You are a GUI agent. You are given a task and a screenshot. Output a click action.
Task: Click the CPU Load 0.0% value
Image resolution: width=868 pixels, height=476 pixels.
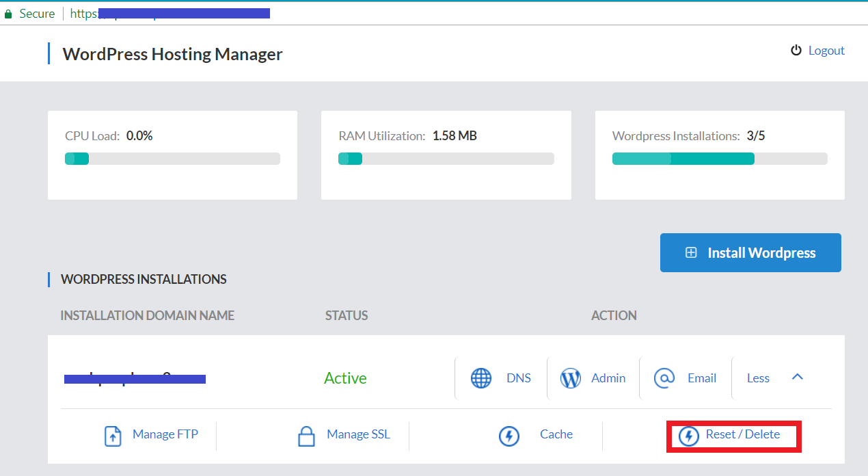pos(139,136)
